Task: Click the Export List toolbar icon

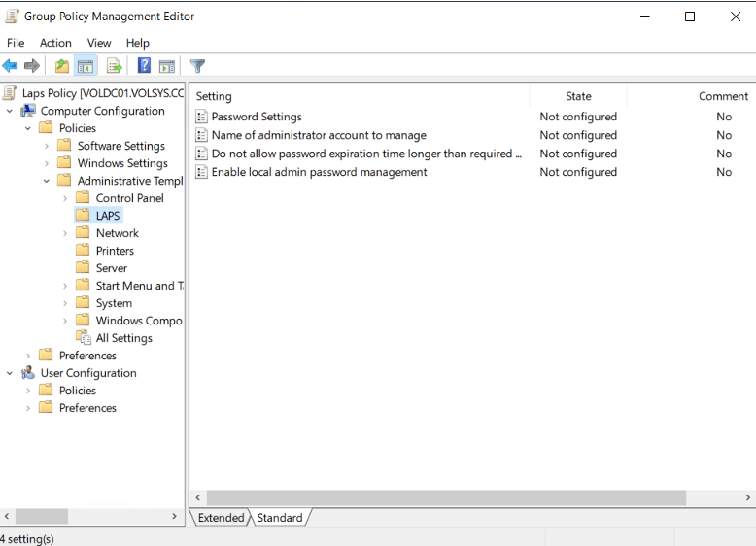Action: pyautogui.click(x=115, y=66)
